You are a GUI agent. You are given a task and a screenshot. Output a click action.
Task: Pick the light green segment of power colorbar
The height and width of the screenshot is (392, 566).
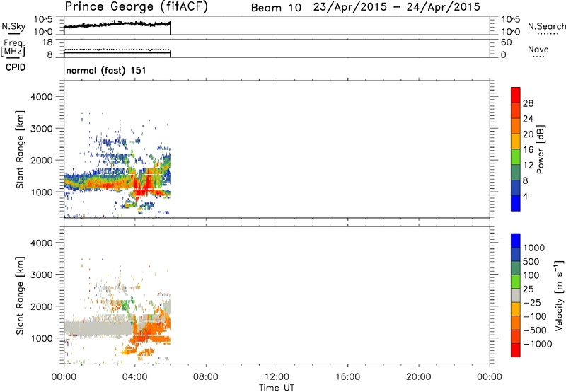click(x=516, y=156)
